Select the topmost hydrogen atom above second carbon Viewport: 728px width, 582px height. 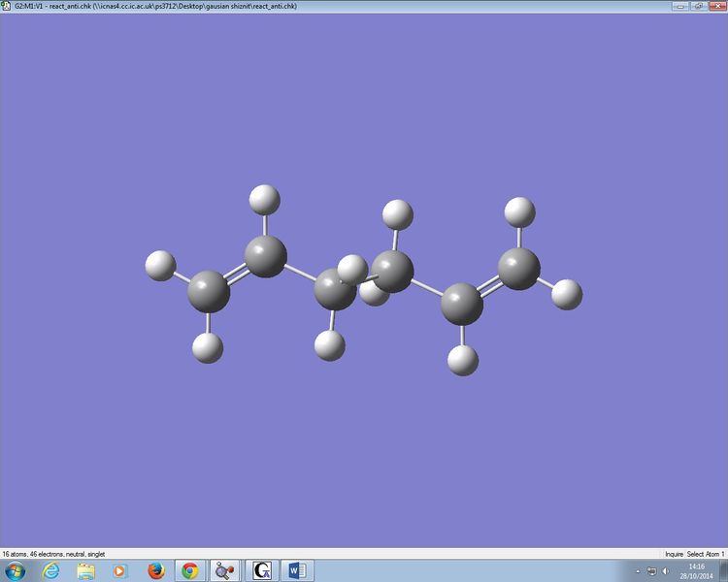point(264,200)
